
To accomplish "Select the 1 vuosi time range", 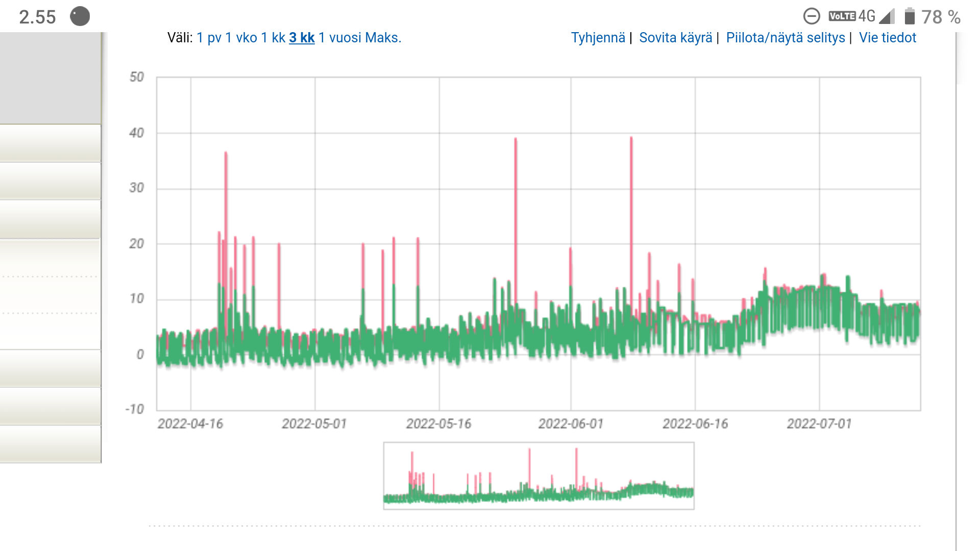I will (x=340, y=38).
